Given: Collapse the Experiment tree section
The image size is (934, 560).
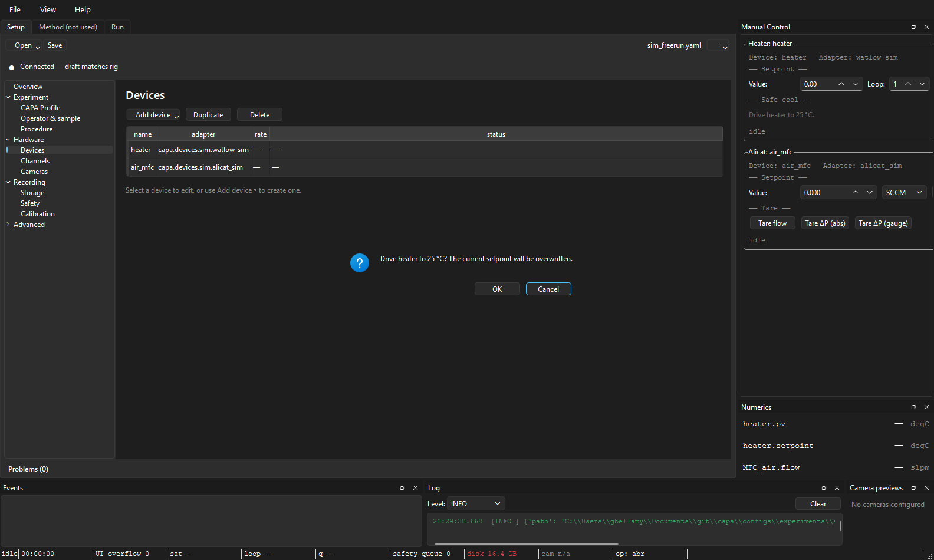Looking at the screenshot, I should pos(8,97).
